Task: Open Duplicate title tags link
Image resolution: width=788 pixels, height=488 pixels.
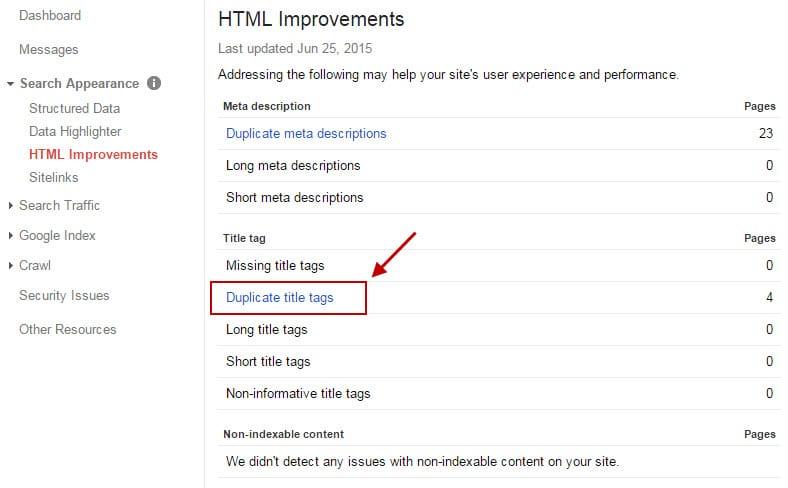Action: (x=279, y=298)
